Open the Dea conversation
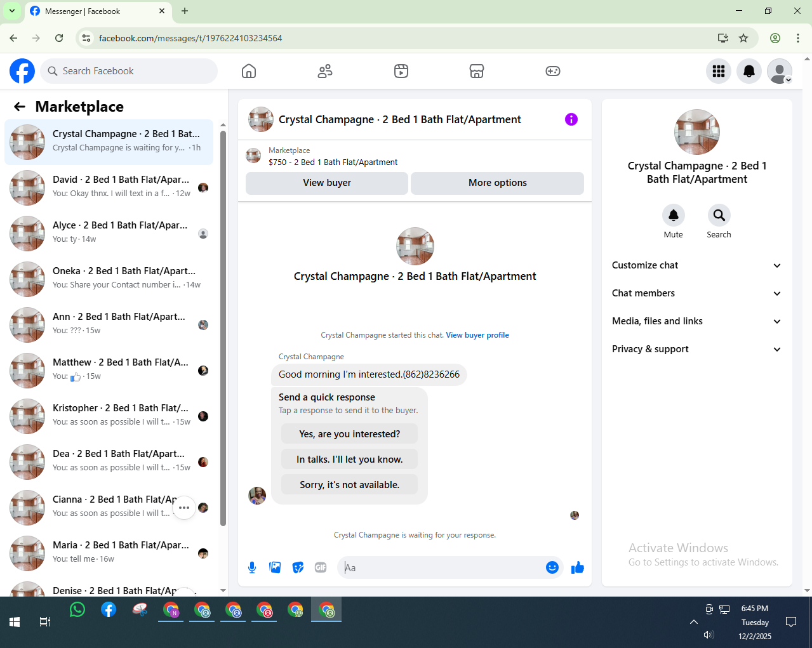 (x=109, y=462)
